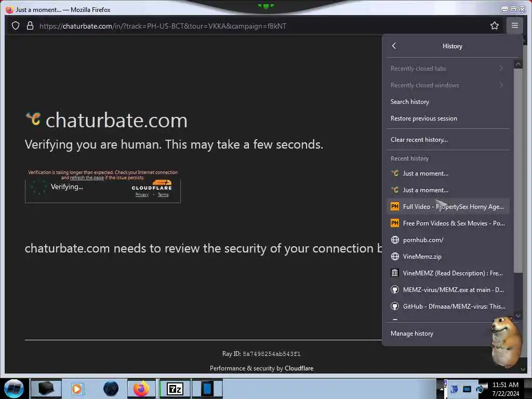Switch to 7-Zip taskbar button

click(175, 389)
